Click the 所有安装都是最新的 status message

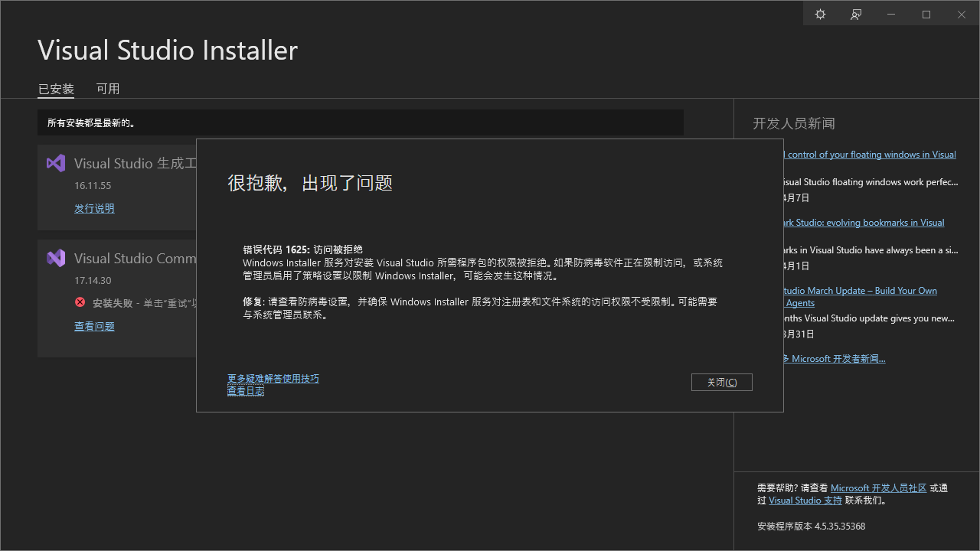tap(91, 122)
